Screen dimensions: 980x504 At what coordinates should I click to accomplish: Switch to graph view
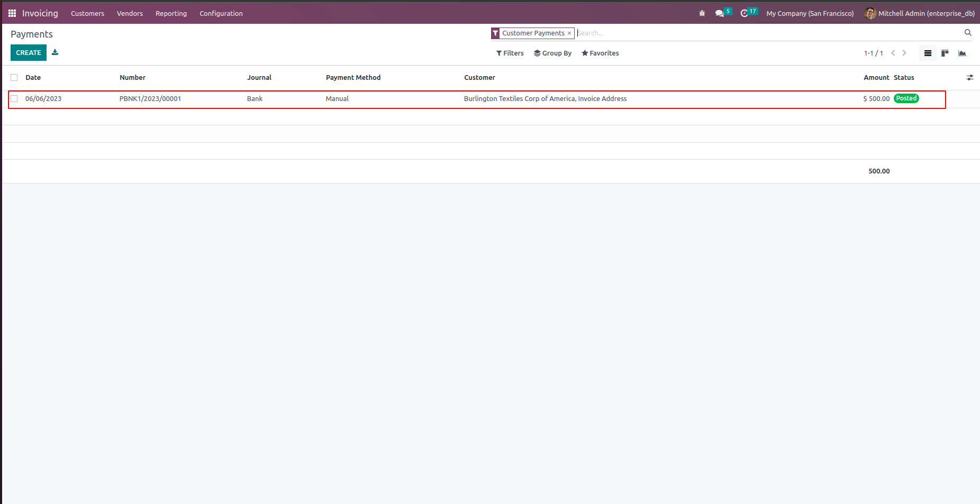point(962,53)
